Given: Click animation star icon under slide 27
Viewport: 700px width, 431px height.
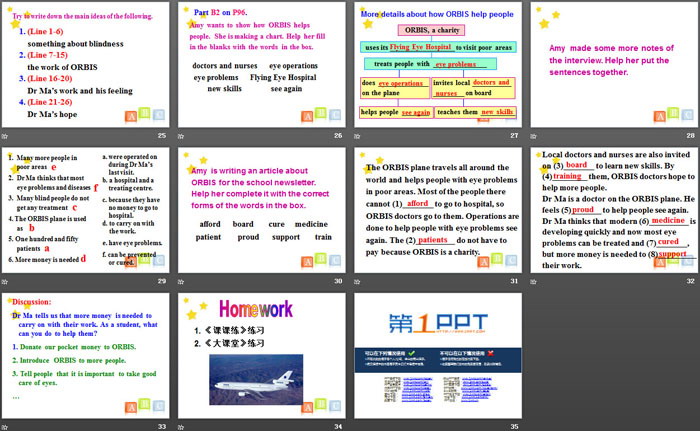Looking at the screenshot, I should (357, 136).
